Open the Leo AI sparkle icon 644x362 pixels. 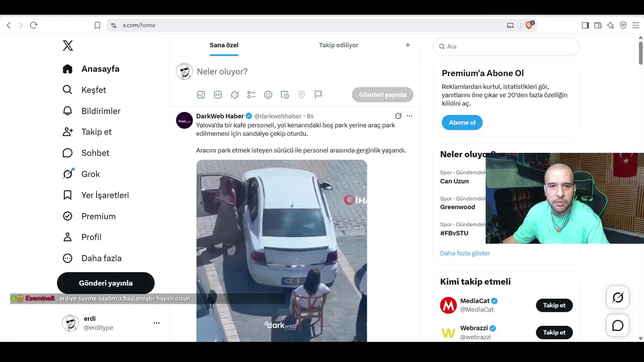point(610,25)
